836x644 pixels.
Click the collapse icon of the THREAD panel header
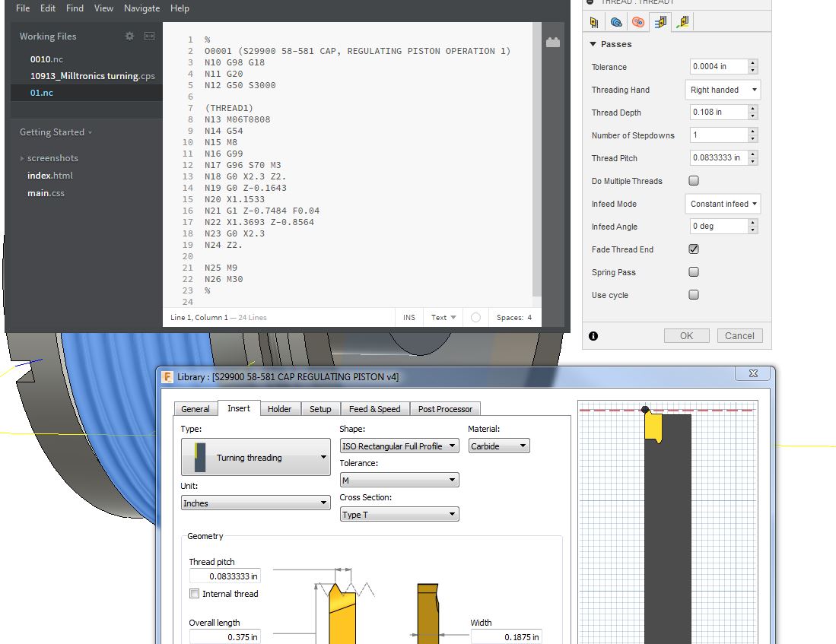(x=590, y=2)
